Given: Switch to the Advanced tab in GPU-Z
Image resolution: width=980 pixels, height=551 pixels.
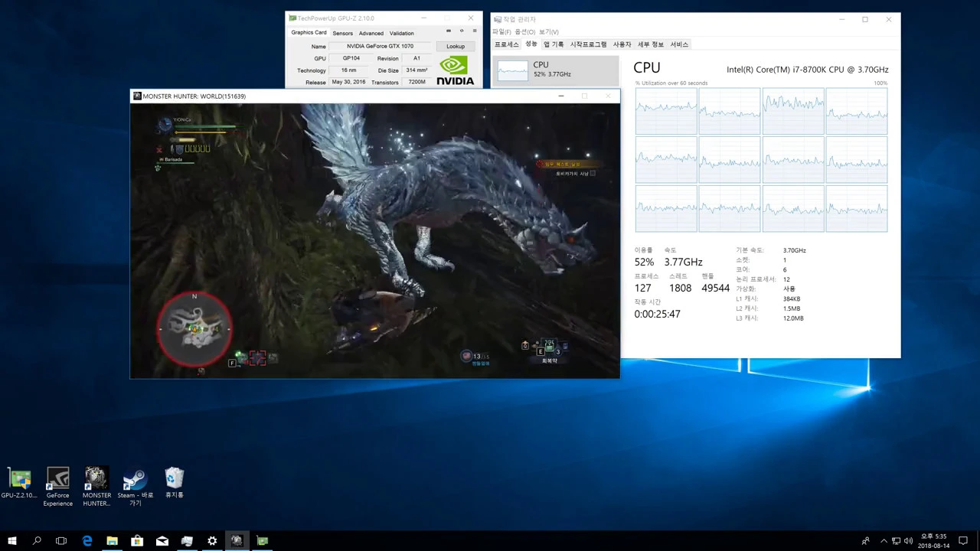Looking at the screenshot, I should coord(371,33).
